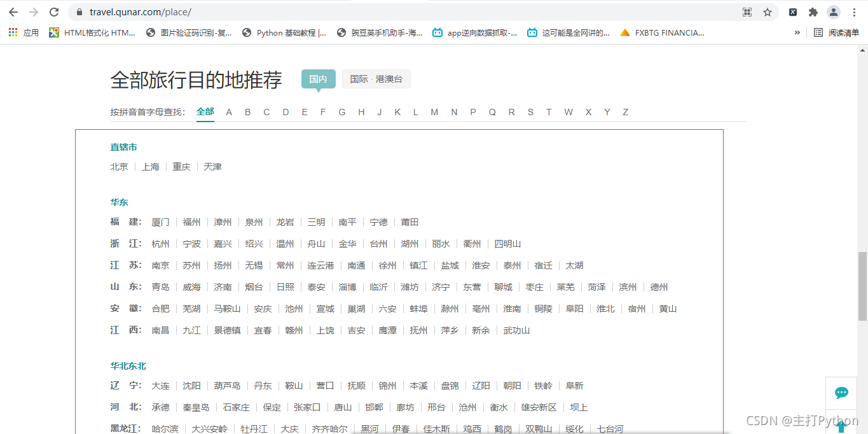Screen dimensions: 868x434
Task: Click the back-to-top arrow icon
Action: 841,426
